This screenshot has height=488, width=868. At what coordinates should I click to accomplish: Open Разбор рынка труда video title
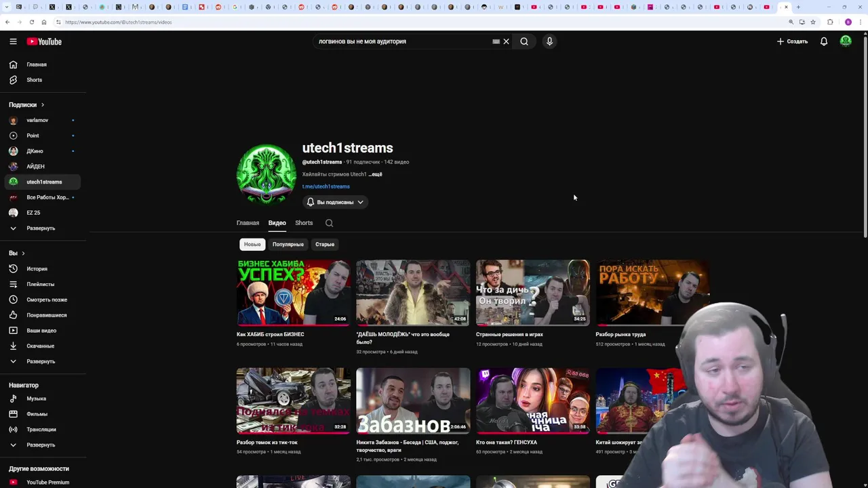pyautogui.click(x=620, y=334)
